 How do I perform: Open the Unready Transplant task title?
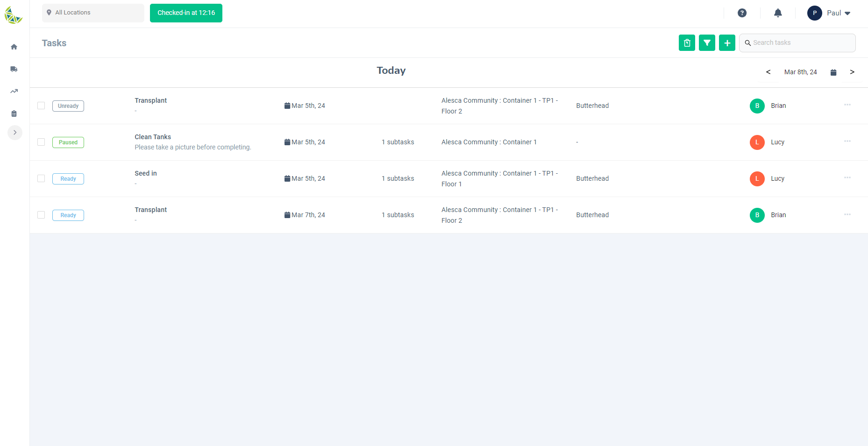[x=150, y=100]
